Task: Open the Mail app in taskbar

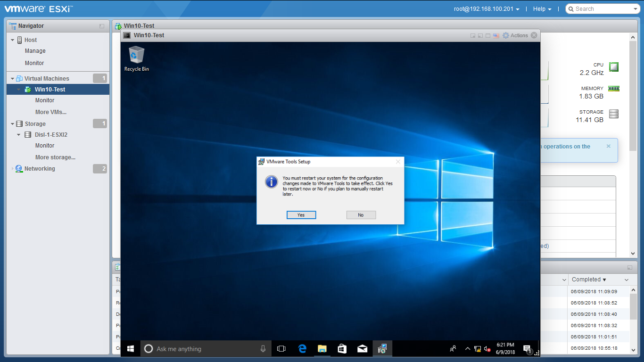Action: tap(362, 349)
